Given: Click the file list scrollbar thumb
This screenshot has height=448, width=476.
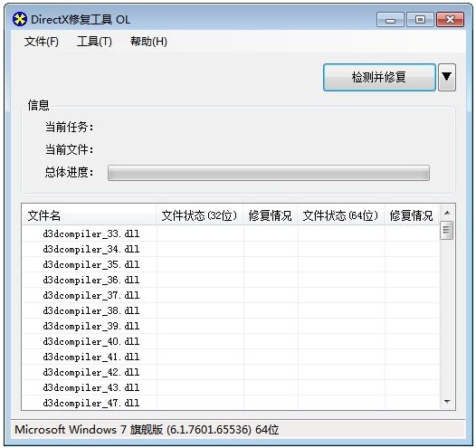Looking at the screenshot, I should click(446, 230).
